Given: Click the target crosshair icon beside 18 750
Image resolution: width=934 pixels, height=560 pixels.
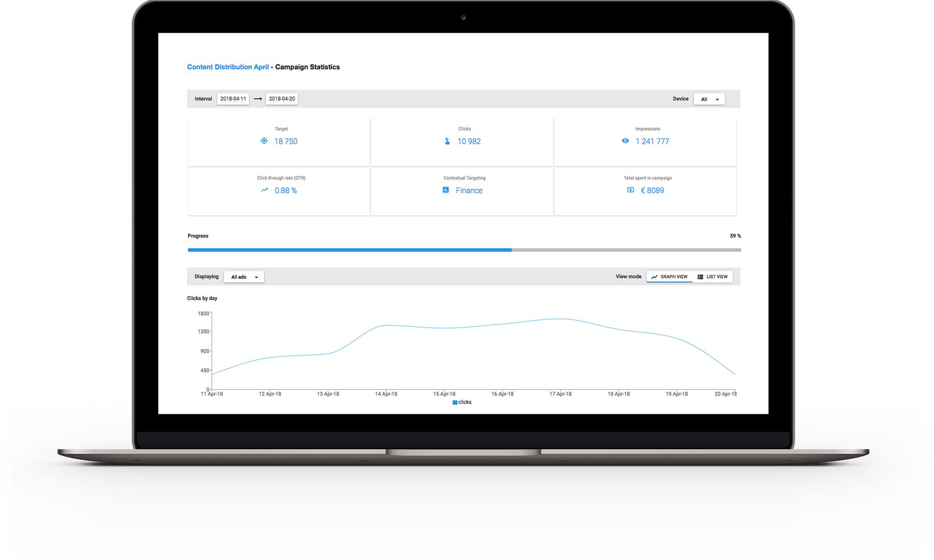Looking at the screenshot, I should click(x=264, y=141).
